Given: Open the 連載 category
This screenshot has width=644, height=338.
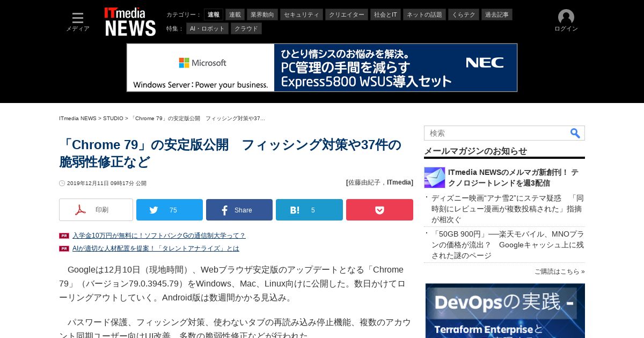Looking at the screenshot, I should 235,14.
